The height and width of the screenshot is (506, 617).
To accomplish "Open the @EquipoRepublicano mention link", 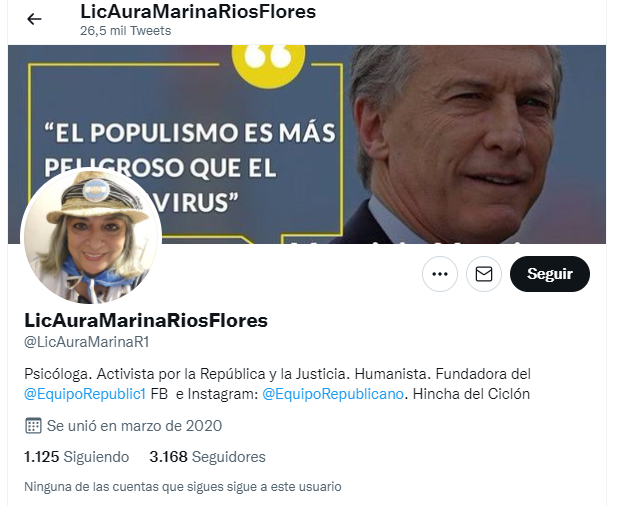I will [x=333, y=394].
